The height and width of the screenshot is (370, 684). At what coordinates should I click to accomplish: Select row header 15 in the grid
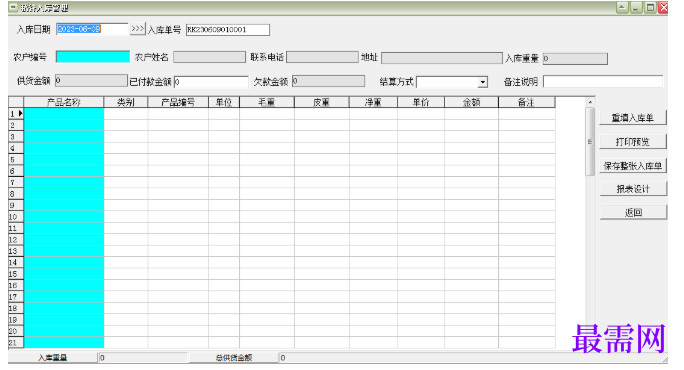16,274
